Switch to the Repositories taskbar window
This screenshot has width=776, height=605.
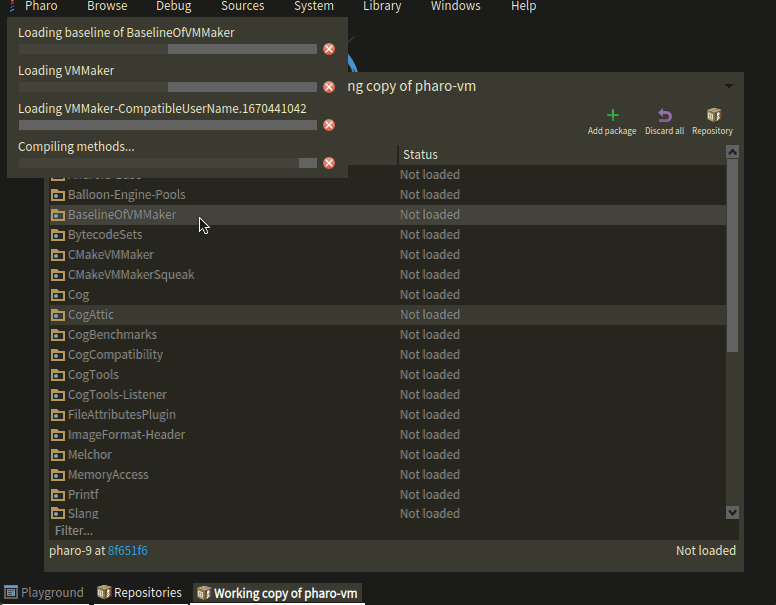(x=140, y=593)
